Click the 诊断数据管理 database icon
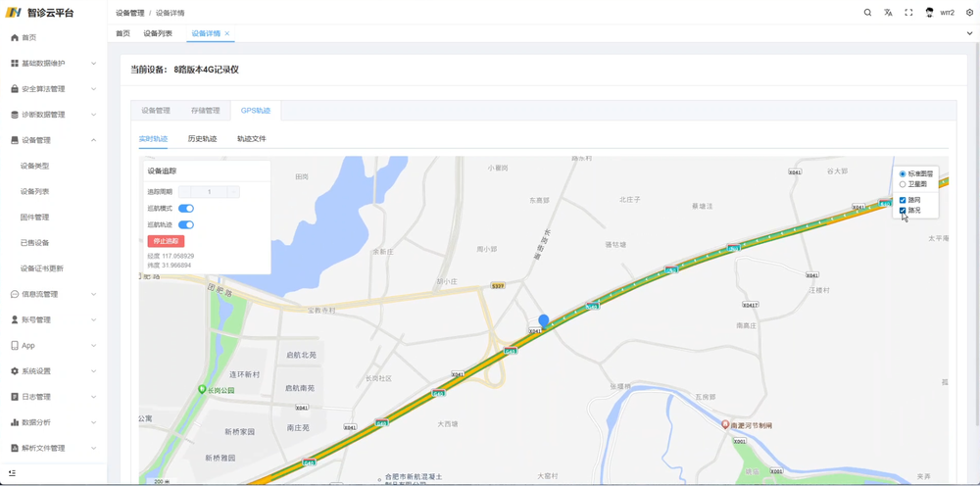The image size is (980, 486). pos(15,115)
